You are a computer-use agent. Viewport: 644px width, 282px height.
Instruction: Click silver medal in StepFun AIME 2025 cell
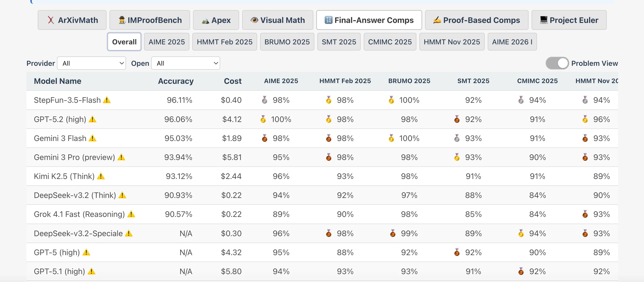pyautogui.click(x=265, y=100)
